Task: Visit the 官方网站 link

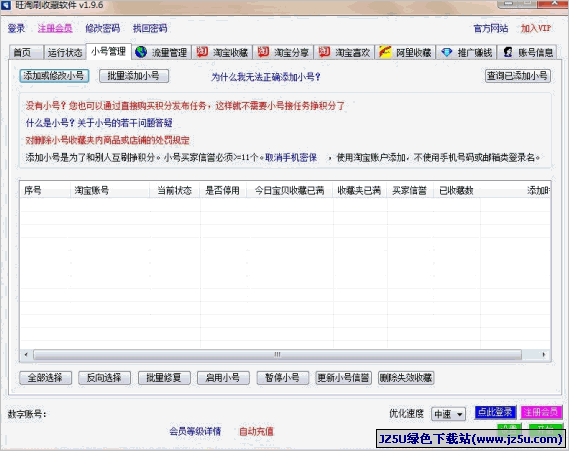Action: pos(491,28)
